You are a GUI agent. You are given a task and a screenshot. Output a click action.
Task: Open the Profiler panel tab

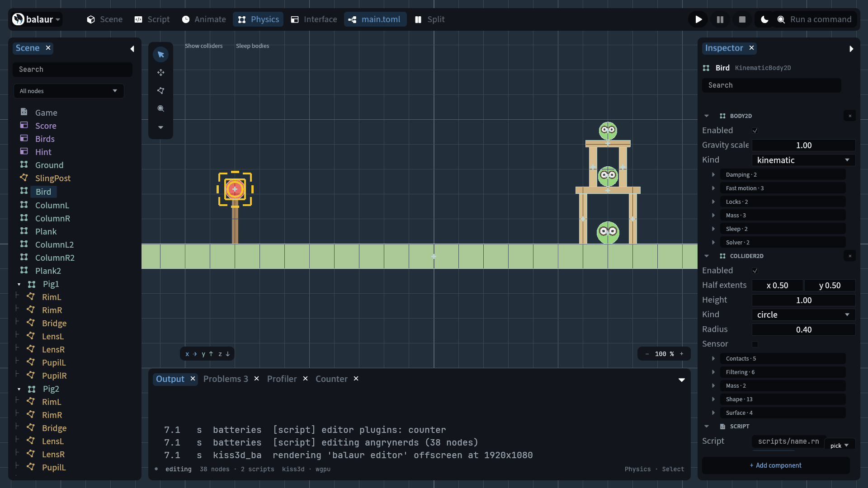282,379
